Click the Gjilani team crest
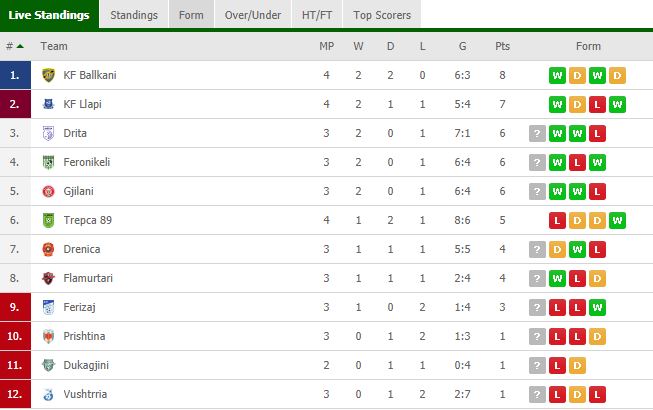 [x=48, y=191]
